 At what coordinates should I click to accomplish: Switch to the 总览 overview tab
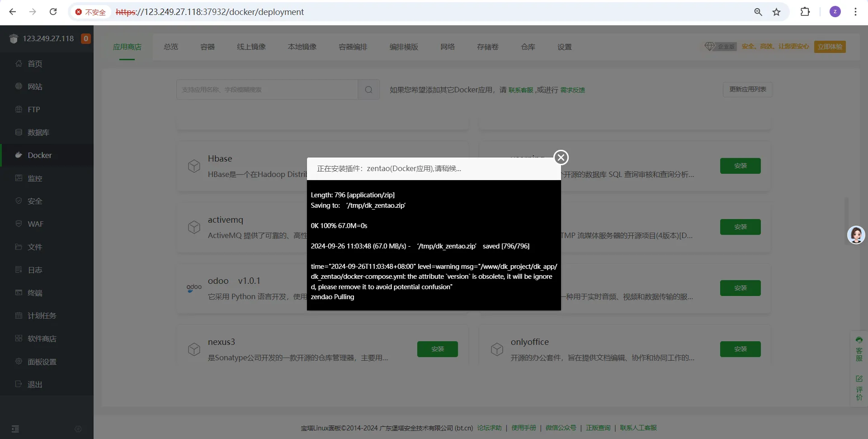point(171,47)
